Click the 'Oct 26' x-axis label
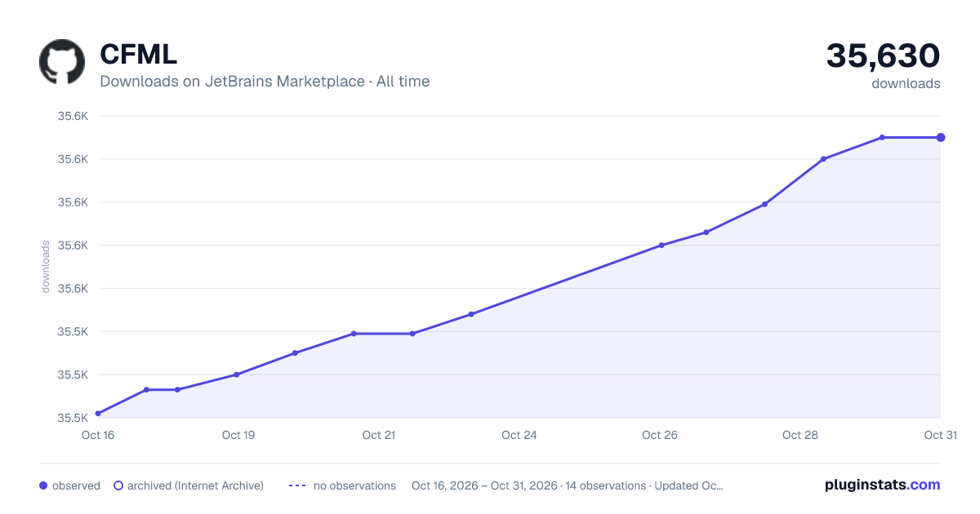Image resolution: width=980 pixels, height=514 pixels. 660,435
